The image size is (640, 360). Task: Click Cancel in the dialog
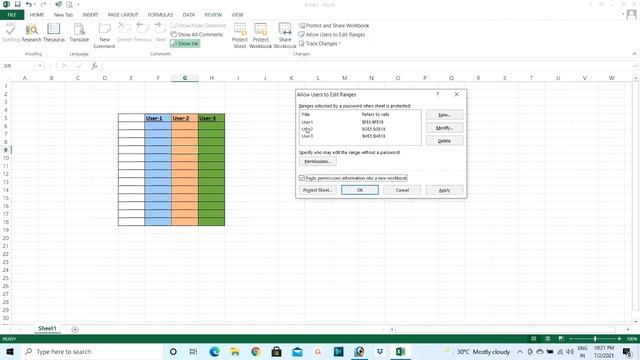tap(402, 190)
